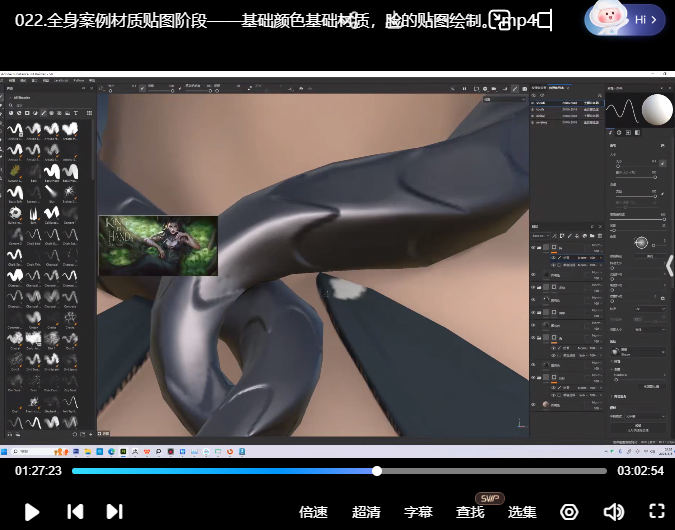Mute the video volume speaker icon

click(613, 512)
